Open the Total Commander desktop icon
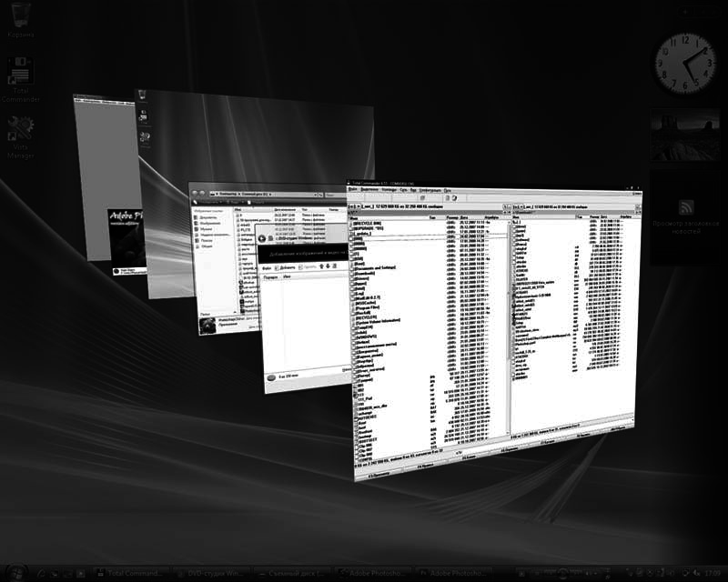The image size is (728, 582). pos(18,68)
